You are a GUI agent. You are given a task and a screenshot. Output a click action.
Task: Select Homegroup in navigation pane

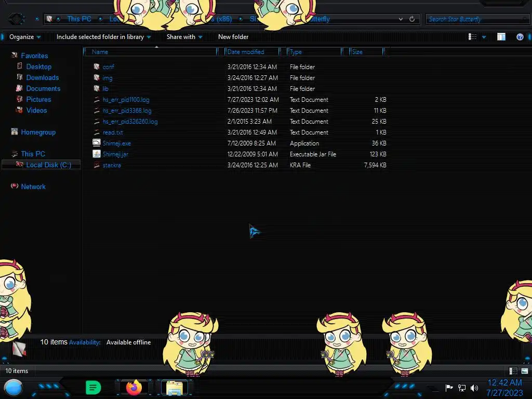[x=38, y=132]
